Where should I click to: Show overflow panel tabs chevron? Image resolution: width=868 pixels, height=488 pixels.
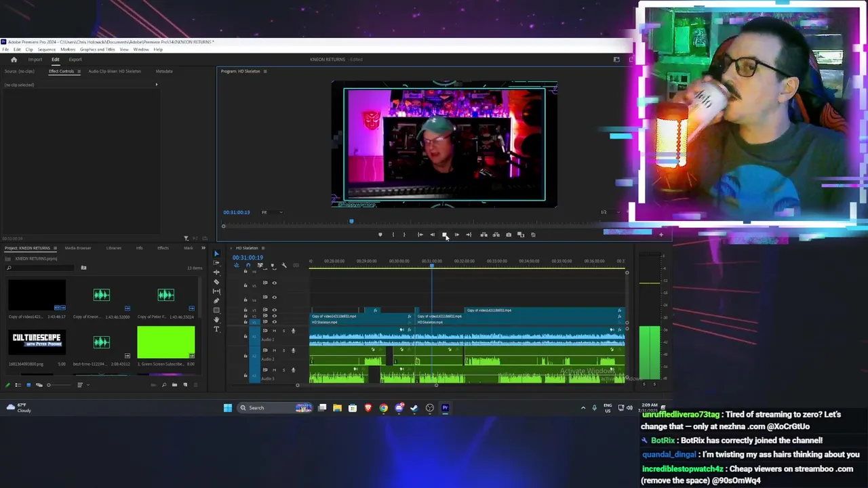pos(203,248)
